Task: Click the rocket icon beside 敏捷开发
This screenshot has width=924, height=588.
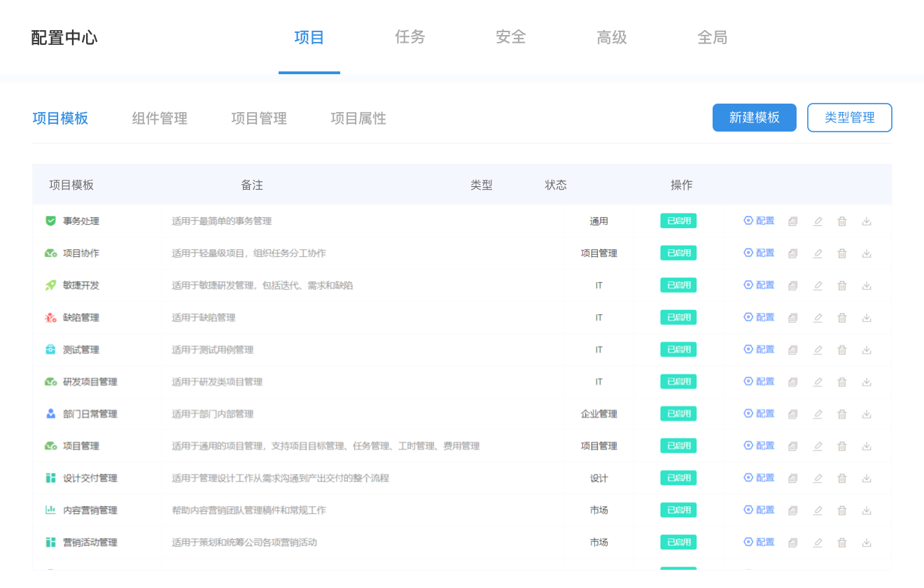Action: (x=50, y=286)
